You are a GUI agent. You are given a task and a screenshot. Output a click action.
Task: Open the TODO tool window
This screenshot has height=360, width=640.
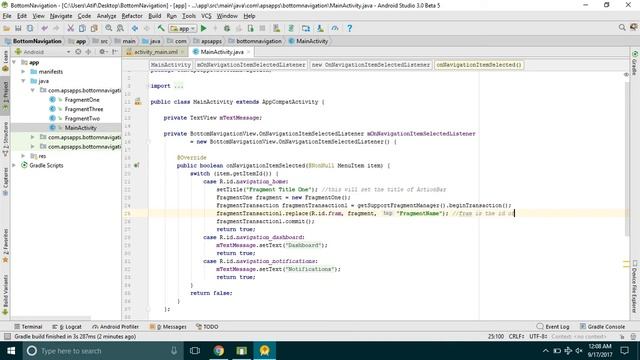coord(207,327)
